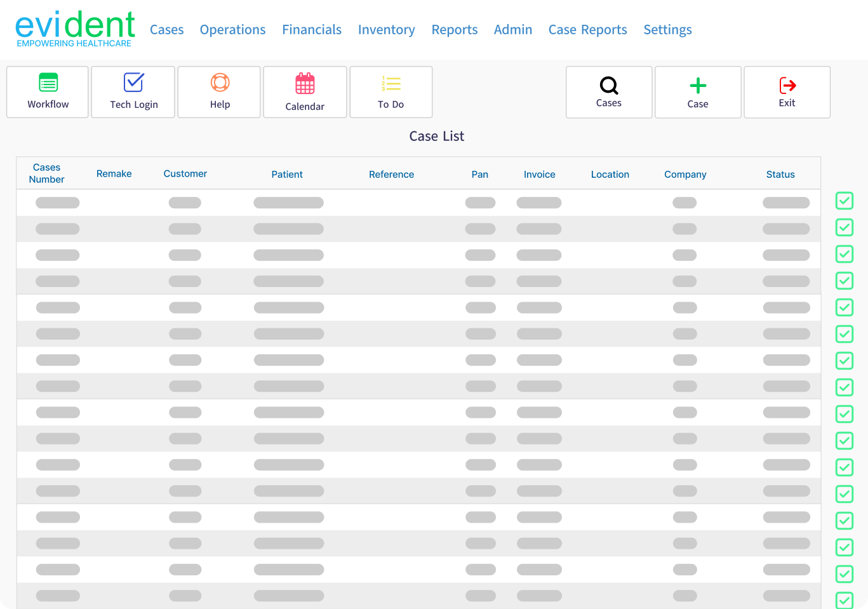Open the Workflow toolbar button

pos(48,92)
